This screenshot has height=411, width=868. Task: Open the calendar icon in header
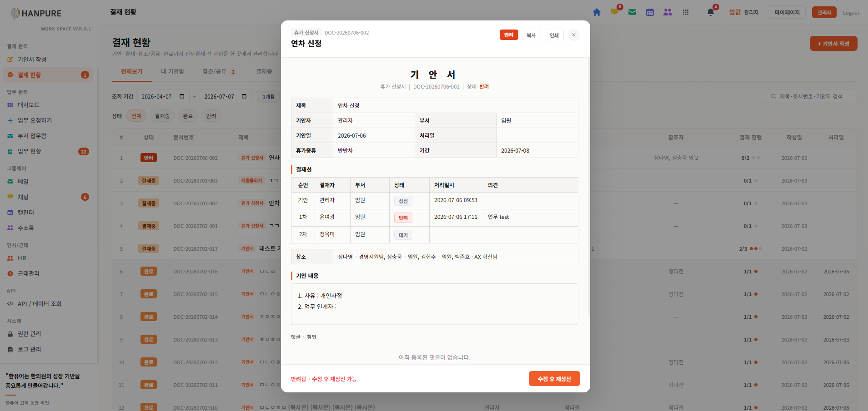(x=650, y=12)
